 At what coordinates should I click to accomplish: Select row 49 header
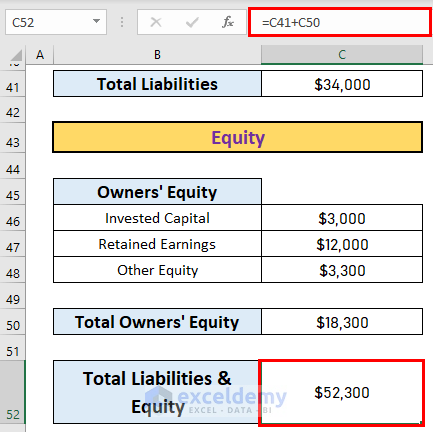[x=13, y=296]
